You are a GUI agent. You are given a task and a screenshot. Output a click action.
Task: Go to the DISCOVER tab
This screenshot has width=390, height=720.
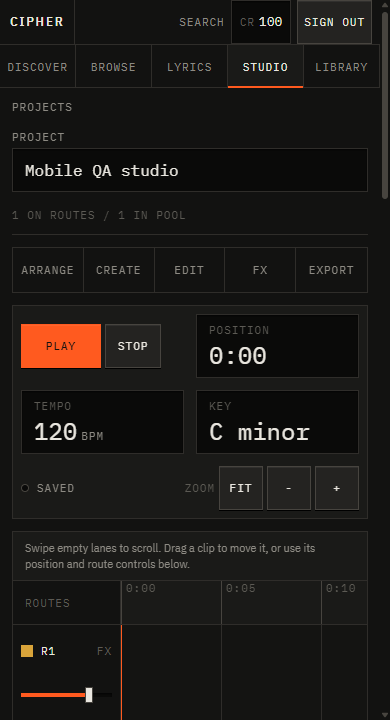click(x=38, y=67)
